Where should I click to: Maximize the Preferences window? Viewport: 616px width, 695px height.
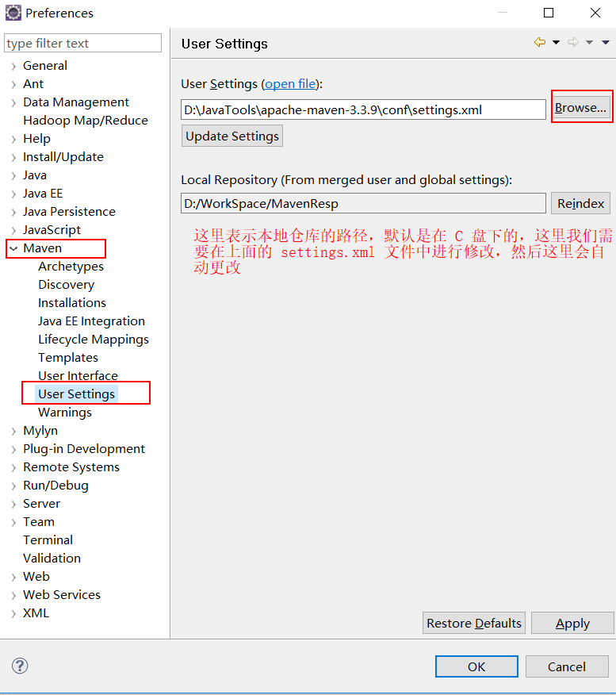pyautogui.click(x=549, y=13)
